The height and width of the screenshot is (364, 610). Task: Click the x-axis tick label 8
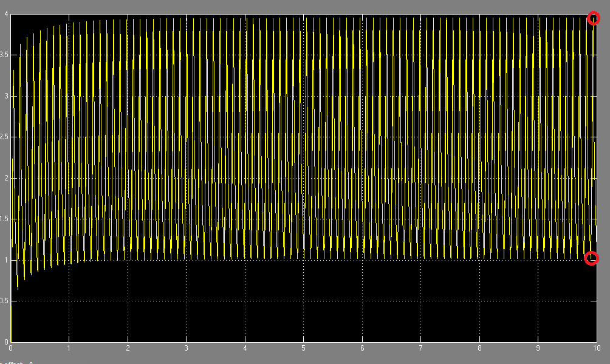tap(479, 348)
